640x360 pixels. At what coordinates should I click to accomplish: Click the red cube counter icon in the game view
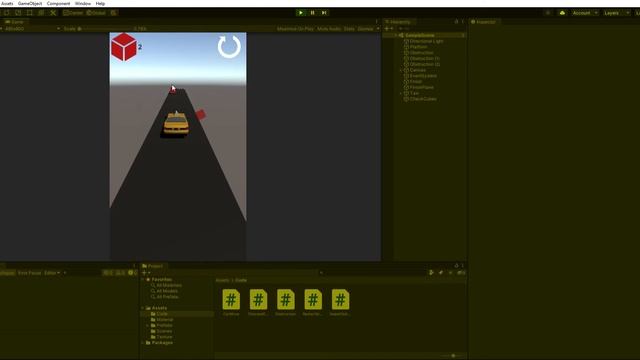pyautogui.click(x=124, y=47)
